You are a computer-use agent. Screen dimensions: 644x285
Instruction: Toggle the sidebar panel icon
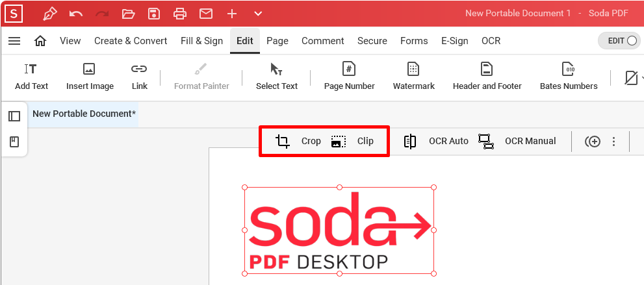[x=14, y=116]
